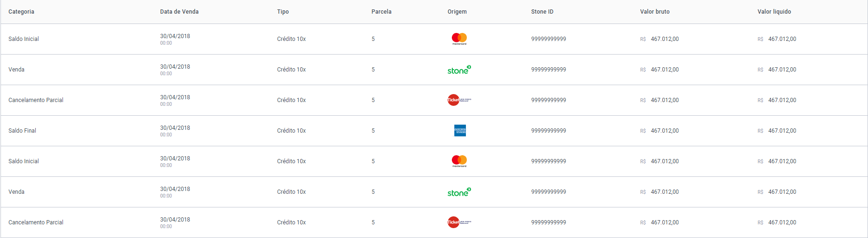Click the Stone logo in first Venda row

pos(459,70)
